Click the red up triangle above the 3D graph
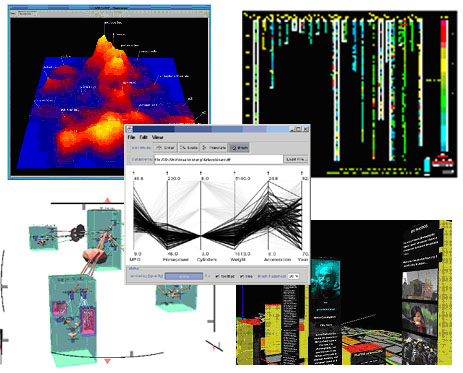Viewport: 463px width, 373px height. click(107, 200)
